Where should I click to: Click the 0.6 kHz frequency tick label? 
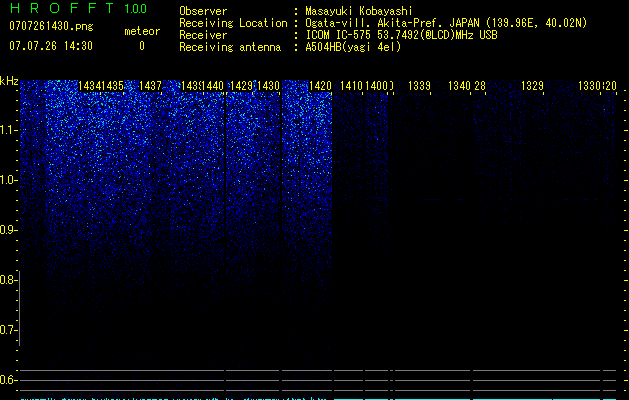point(8,380)
